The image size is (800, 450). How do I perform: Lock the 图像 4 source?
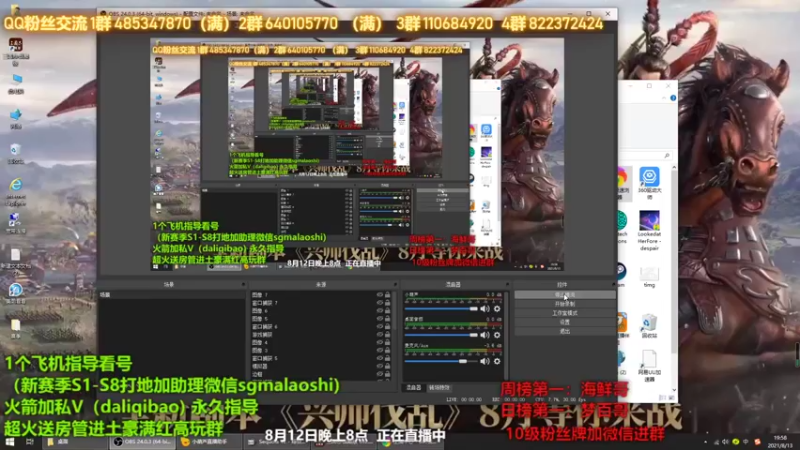point(388,342)
